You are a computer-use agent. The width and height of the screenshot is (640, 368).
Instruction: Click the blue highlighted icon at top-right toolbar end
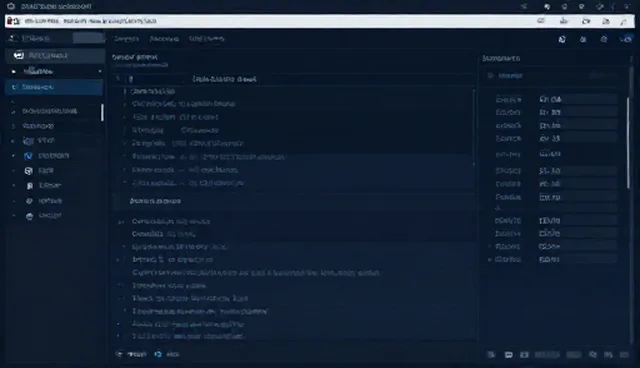pos(626,39)
